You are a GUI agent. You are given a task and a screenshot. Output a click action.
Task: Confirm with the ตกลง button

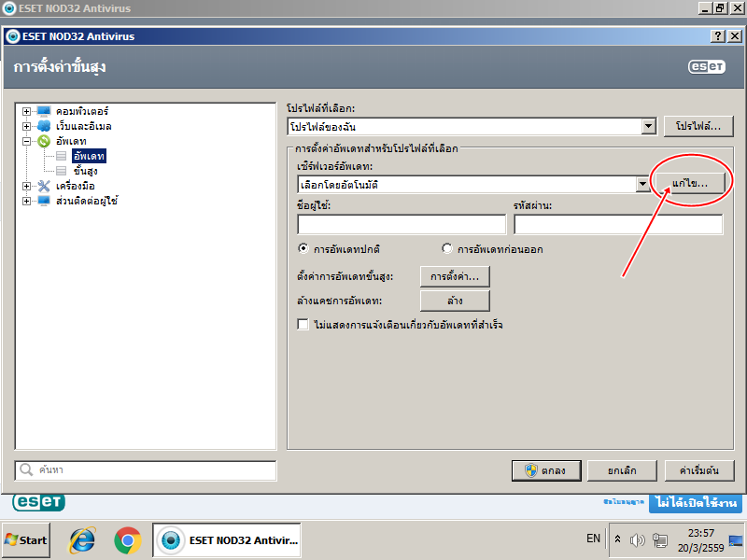tap(546, 470)
